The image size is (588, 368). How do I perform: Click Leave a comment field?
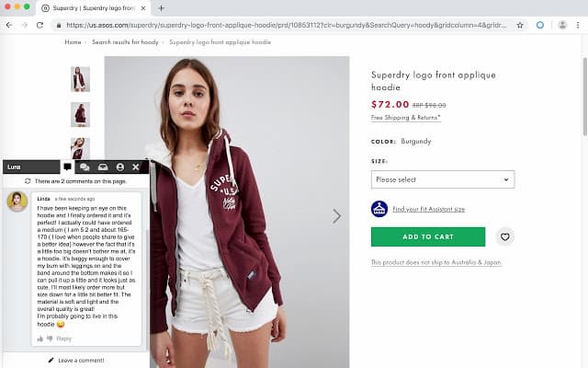point(76,360)
